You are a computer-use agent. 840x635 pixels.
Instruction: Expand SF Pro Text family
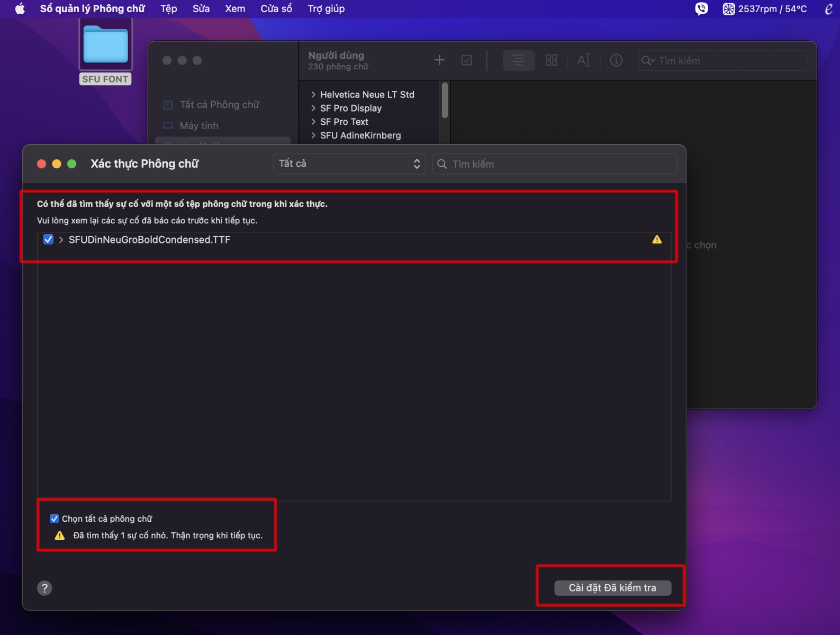(313, 122)
